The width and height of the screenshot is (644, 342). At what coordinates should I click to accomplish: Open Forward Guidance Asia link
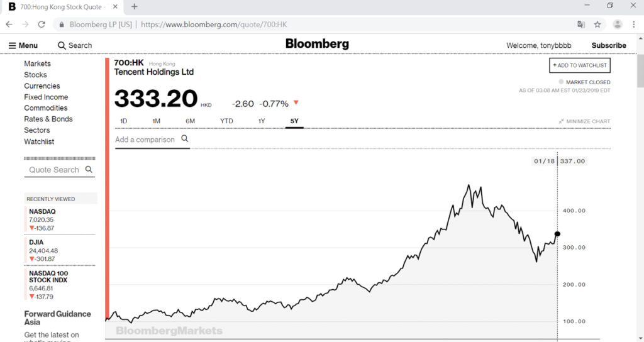click(57, 318)
